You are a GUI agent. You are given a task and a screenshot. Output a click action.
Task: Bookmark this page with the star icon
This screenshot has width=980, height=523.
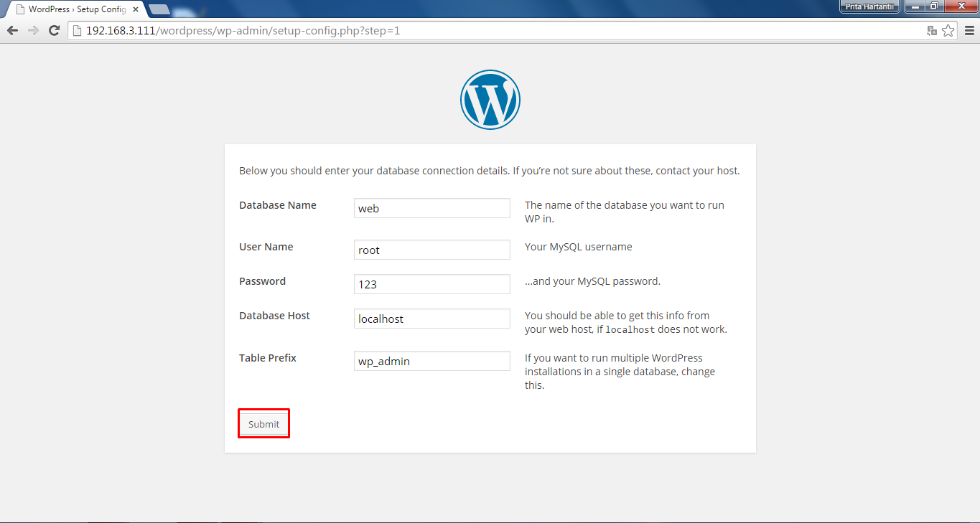[948, 30]
